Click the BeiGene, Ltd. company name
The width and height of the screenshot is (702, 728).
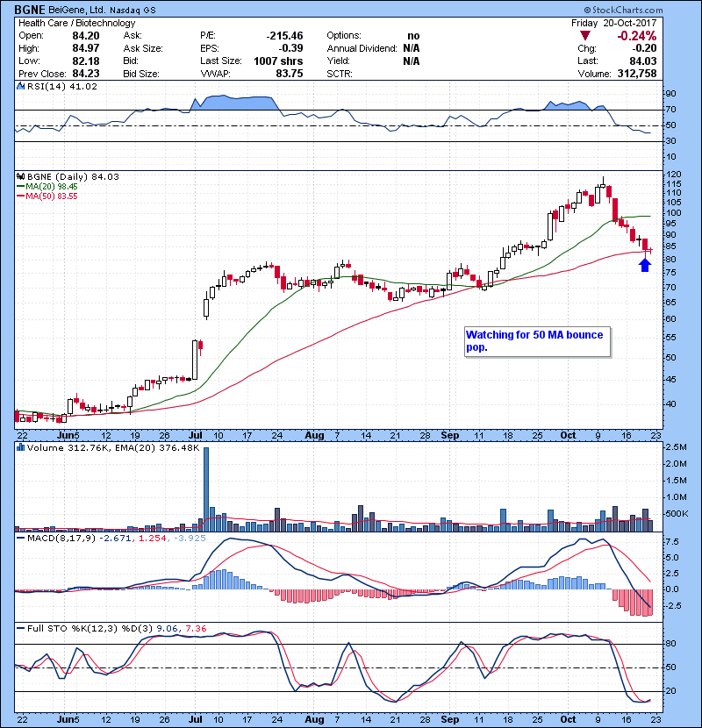tap(77, 10)
